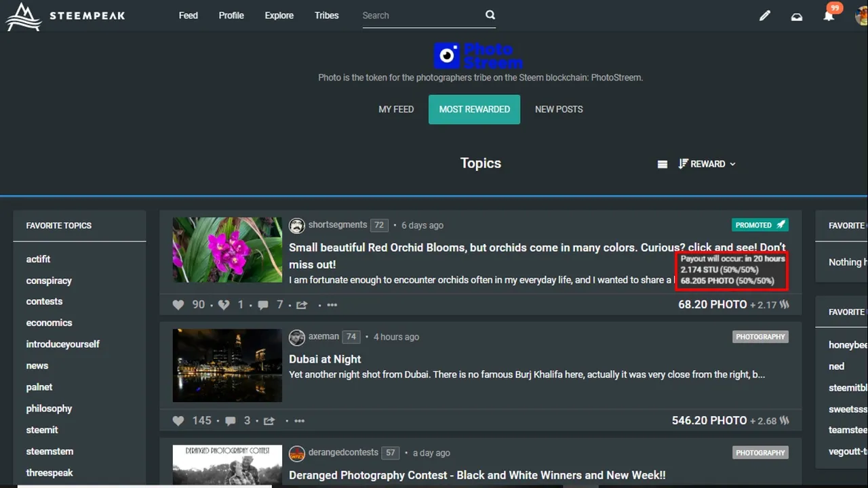Open the Profile menu
This screenshot has height=488, width=868.
point(231,16)
